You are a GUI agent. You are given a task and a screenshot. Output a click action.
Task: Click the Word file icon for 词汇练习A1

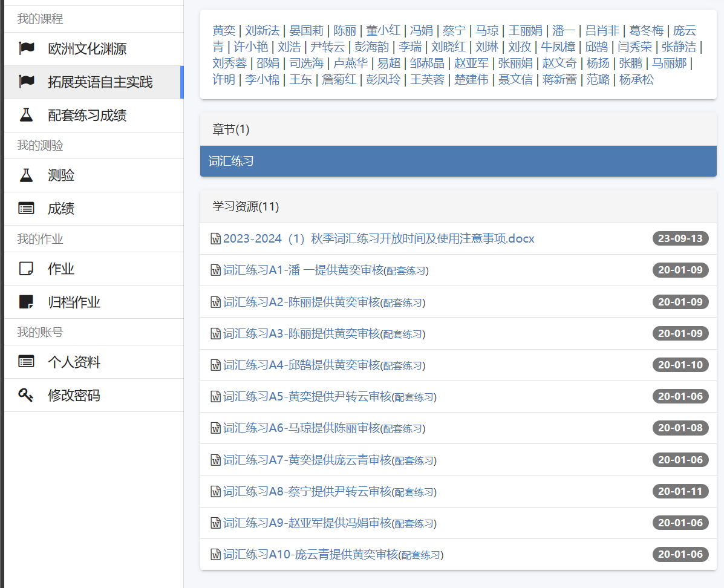[x=215, y=270]
